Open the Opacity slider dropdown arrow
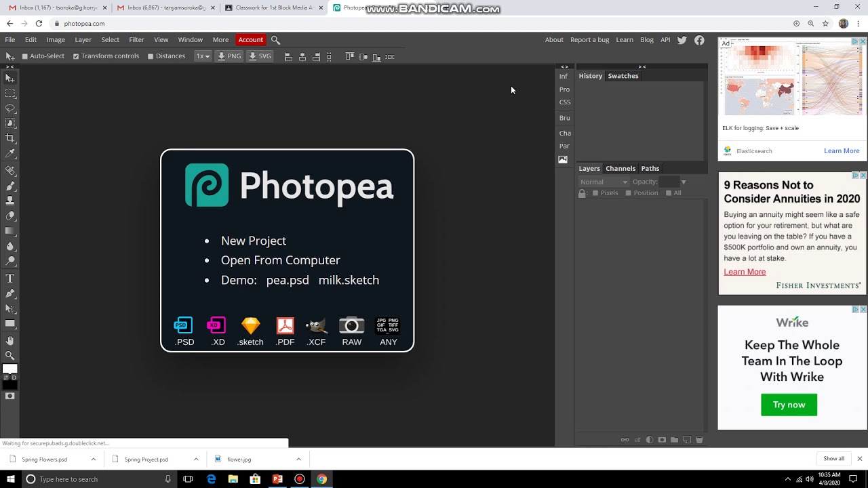Screen dimensions: 868x488 click(684, 182)
